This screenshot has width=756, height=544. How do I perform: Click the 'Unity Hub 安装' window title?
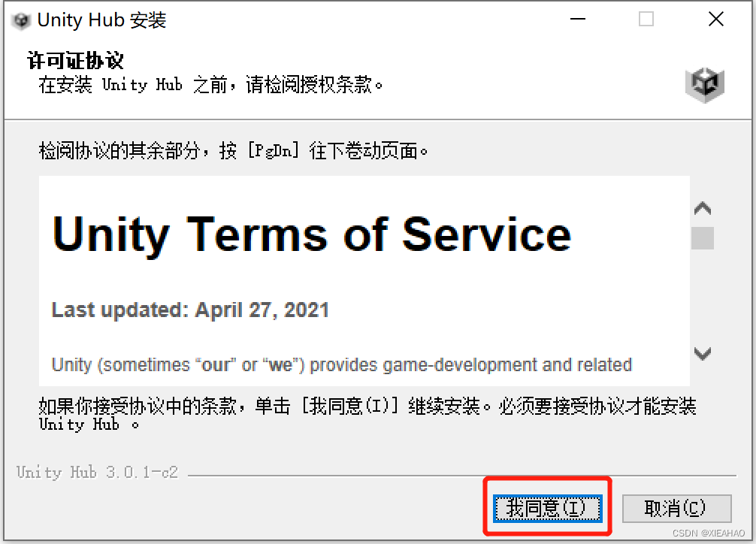coord(101,20)
